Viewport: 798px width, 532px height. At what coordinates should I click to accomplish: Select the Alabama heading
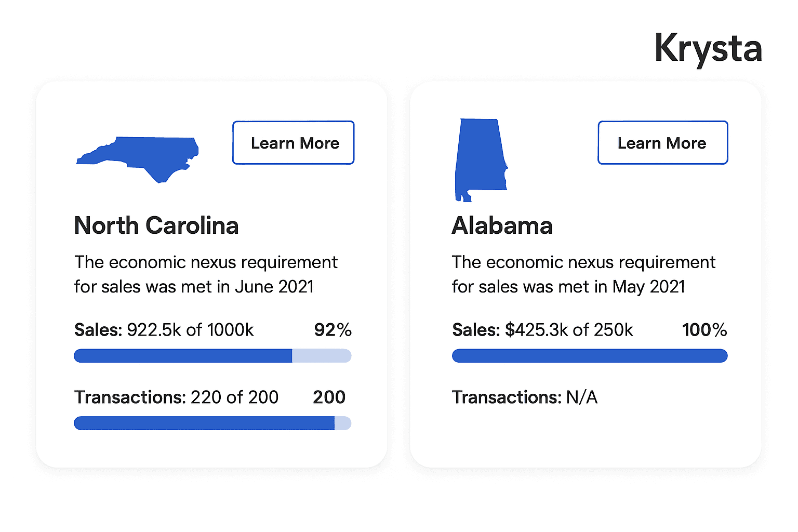click(x=502, y=225)
